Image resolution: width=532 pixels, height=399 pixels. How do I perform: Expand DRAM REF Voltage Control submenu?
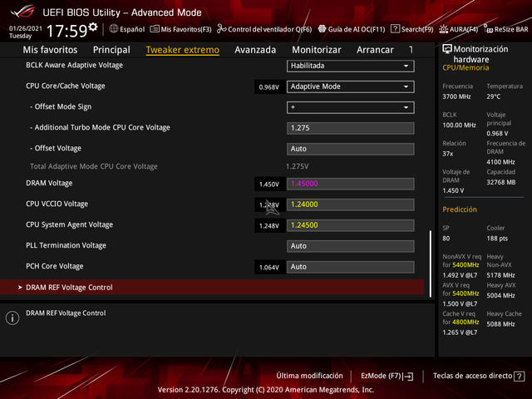212,288
